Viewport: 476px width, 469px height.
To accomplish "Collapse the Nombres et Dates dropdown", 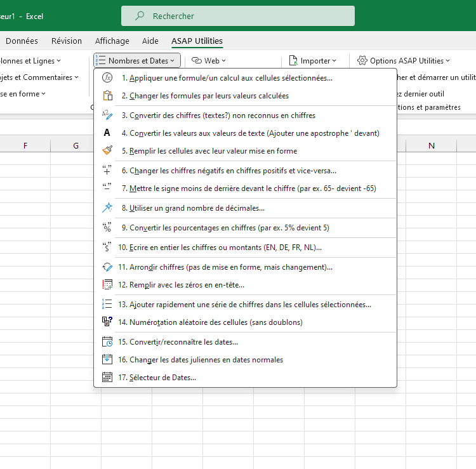I will 137,60.
